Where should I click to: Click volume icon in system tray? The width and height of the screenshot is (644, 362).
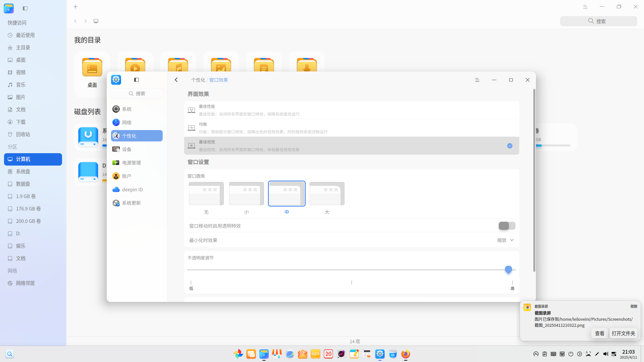(605, 354)
